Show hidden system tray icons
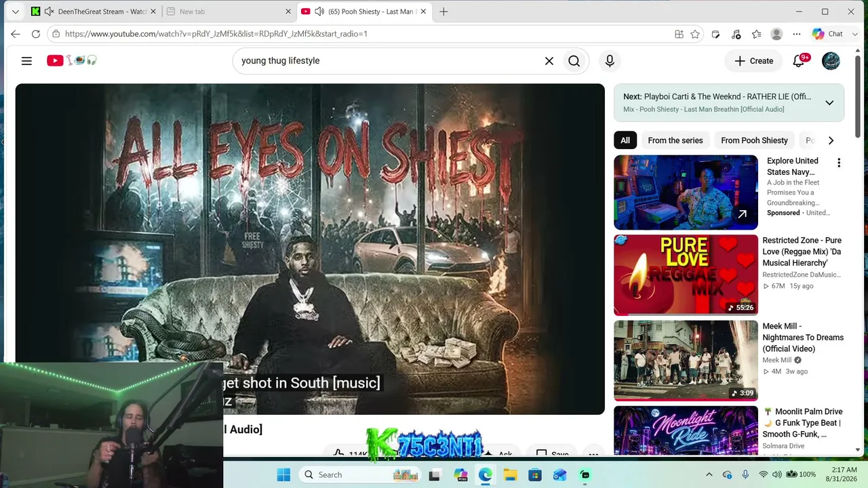Viewport: 868px width, 488px height. pos(709,474)
